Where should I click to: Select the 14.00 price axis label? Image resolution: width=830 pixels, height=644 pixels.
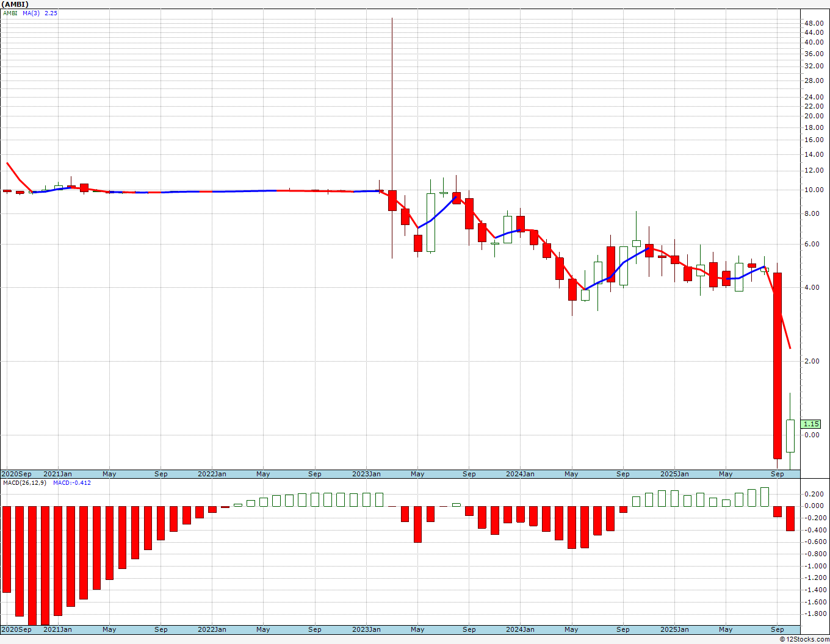814,154
